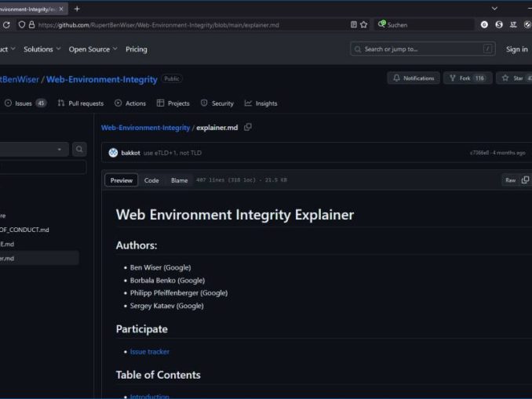
Task: Bookmark this page with star icon
Action: click(364, 24)
